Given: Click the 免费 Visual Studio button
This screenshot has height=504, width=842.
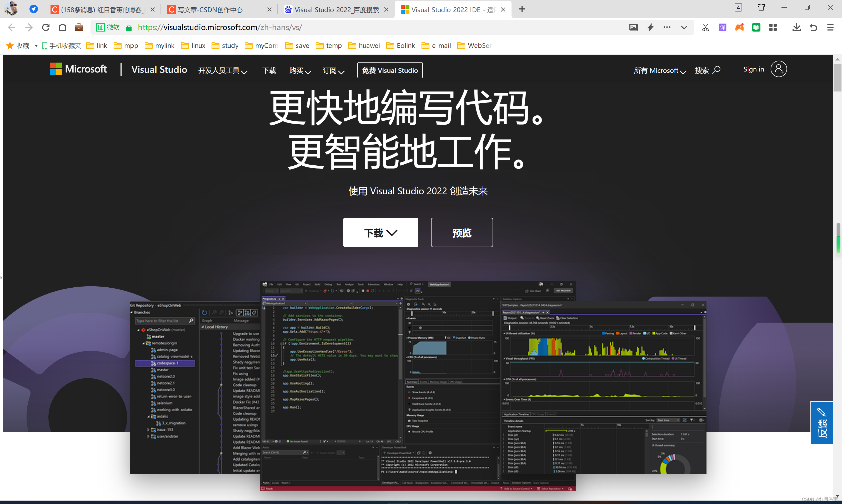Looking at the screenshot, I should (x=389, y=70).
